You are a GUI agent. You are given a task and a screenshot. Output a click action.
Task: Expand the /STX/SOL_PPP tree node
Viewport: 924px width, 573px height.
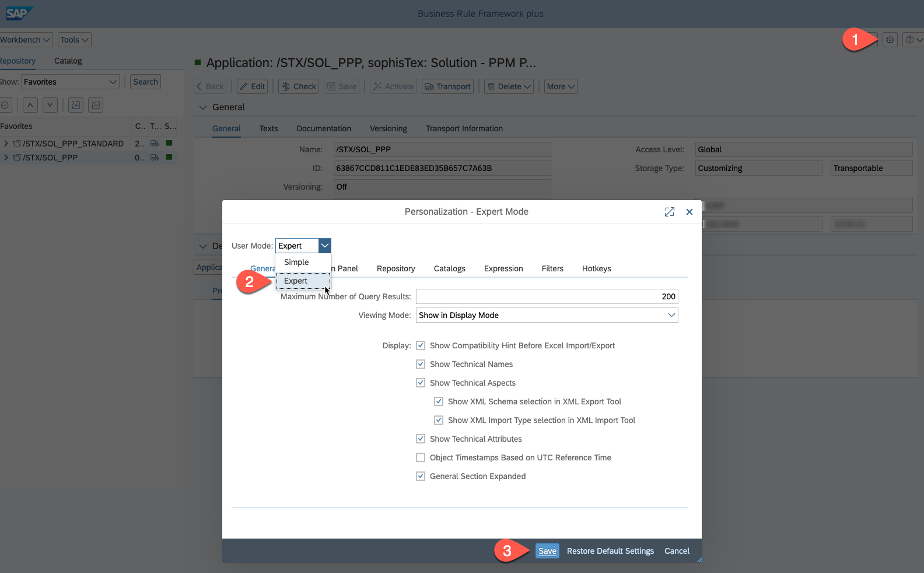point(6,158)
